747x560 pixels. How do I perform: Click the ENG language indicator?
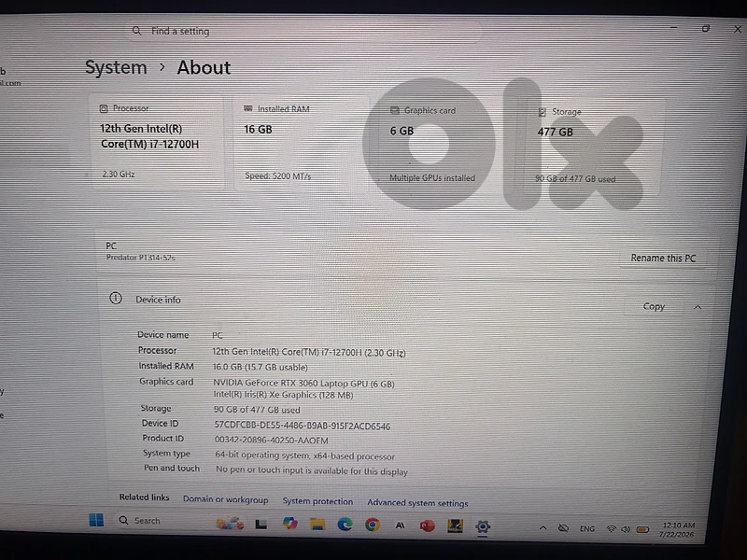[x=587, y=528]
